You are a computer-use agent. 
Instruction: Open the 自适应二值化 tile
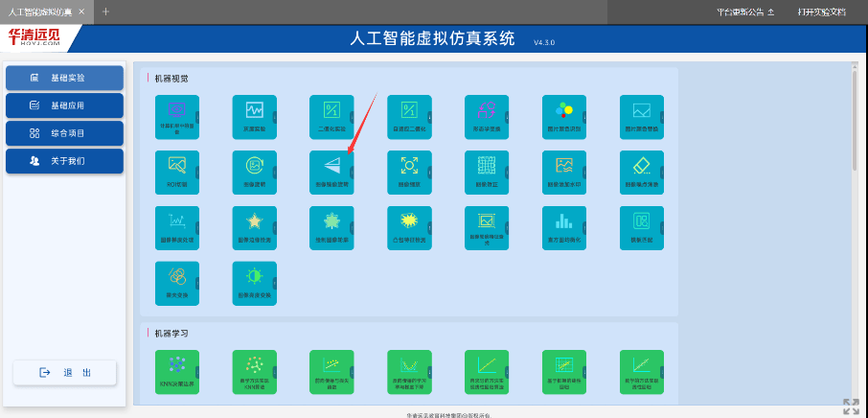click(x=409, y=117)
